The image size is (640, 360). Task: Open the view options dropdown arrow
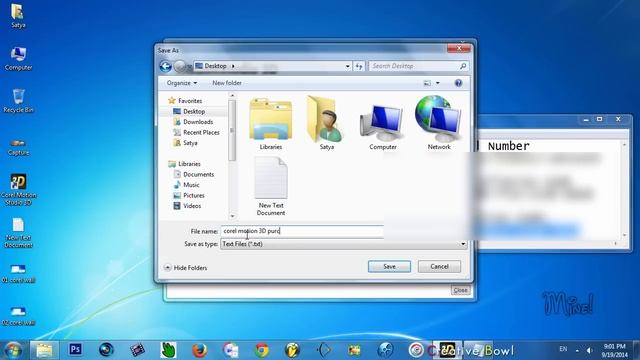[x=438, y=83]
